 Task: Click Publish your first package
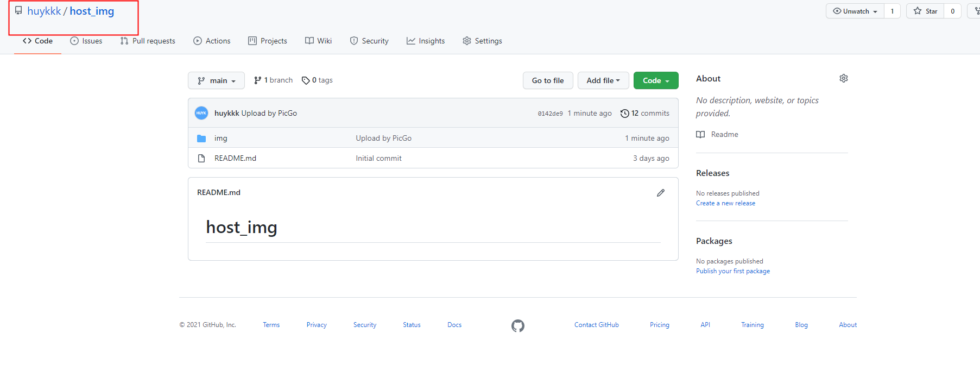pos(733,271)
